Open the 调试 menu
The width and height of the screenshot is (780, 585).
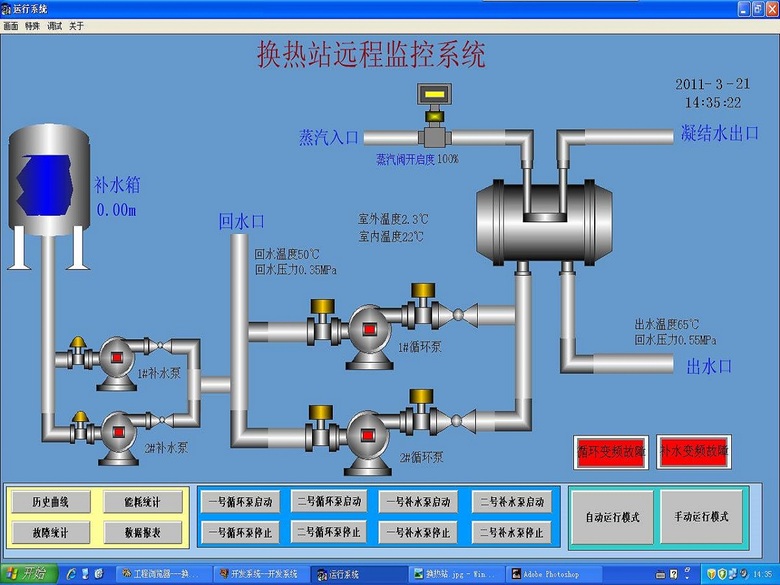point(54,25)
